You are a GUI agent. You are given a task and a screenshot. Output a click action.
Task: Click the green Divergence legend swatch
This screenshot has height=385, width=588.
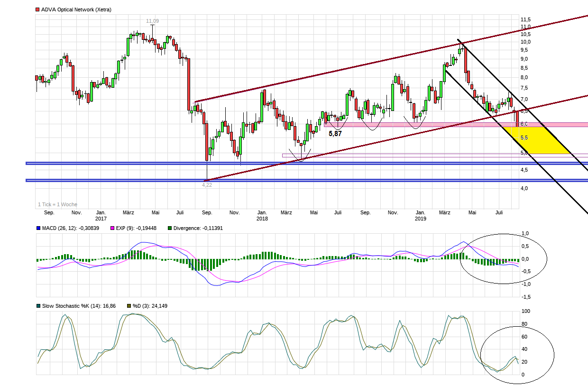(170, 228)
